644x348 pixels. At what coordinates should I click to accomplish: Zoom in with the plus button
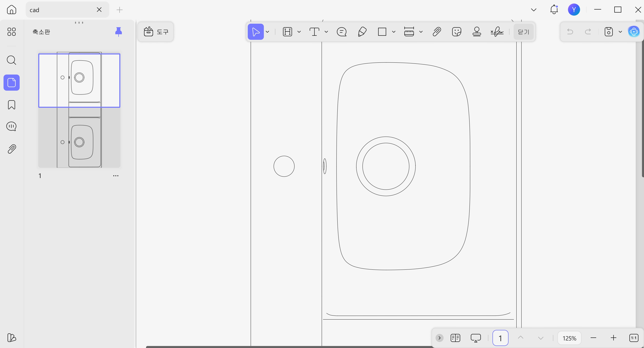click(x=614, y=338)
